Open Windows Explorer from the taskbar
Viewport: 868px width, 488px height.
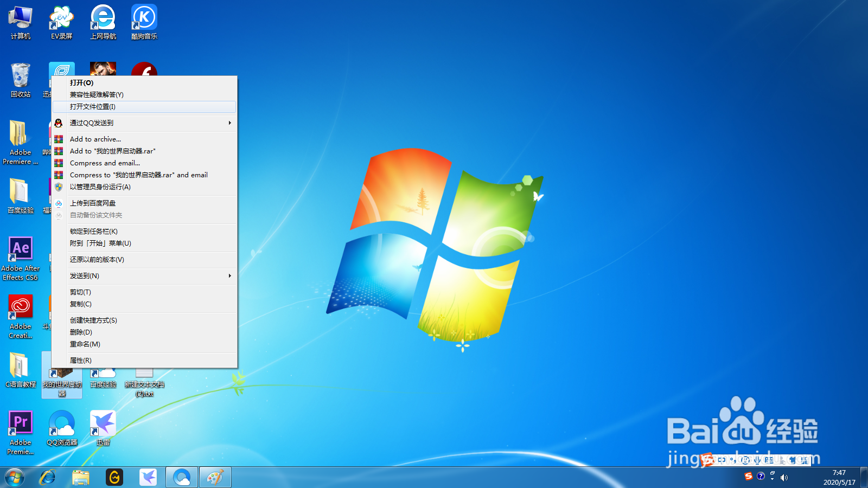tap(81, 477)
